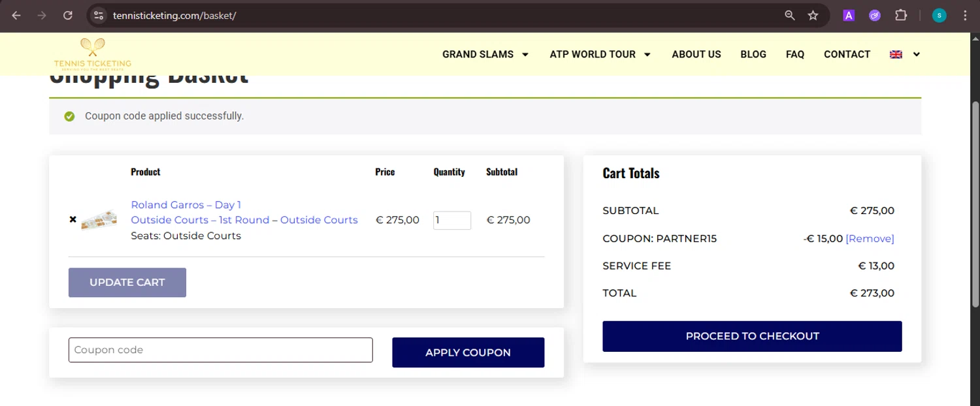Open the FAQ page
Screen dimensions: 980x406
coord(795,54)
